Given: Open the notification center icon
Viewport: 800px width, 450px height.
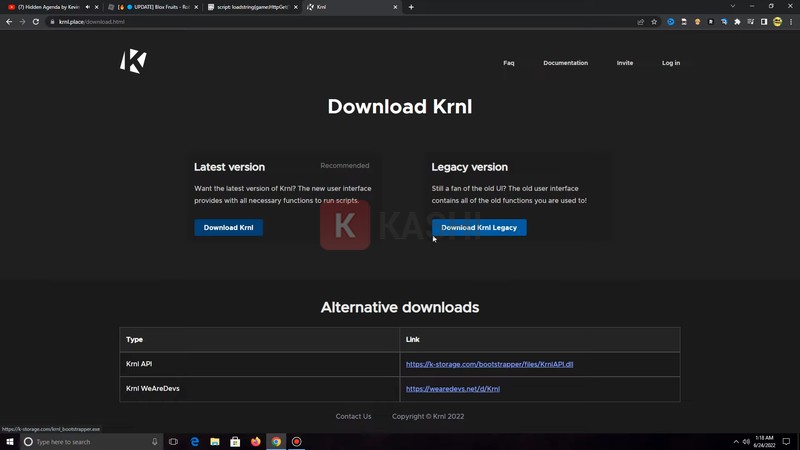Looking at the screenshot, I should click(786, 442).
